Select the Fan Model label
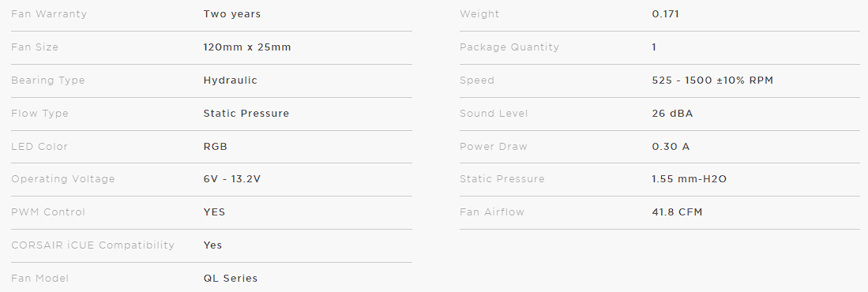The image size is (868, 292). pyautogui.click(x=39, y=278)
